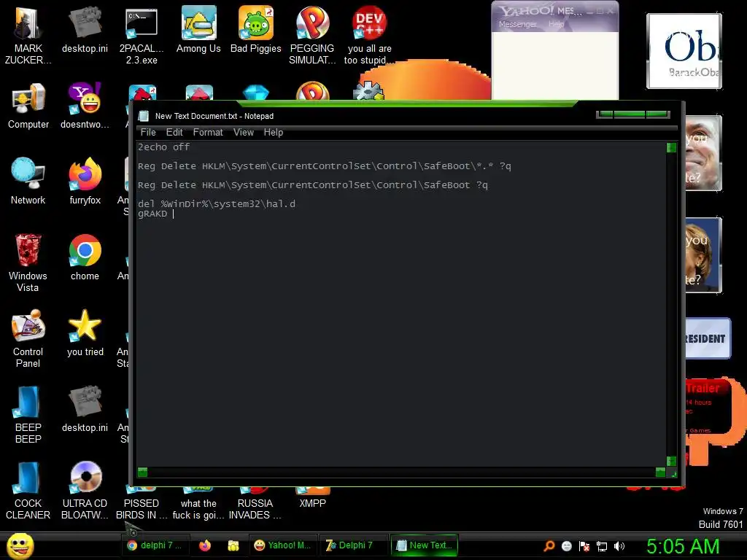Open the View menu in Notepad

click(244, 133)
